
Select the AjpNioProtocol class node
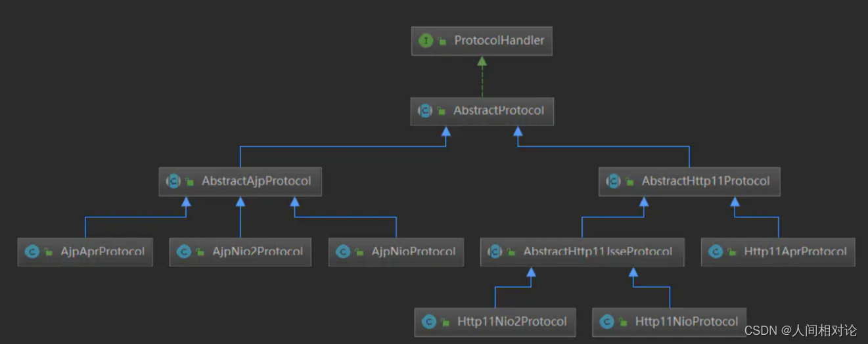[413, 251]
